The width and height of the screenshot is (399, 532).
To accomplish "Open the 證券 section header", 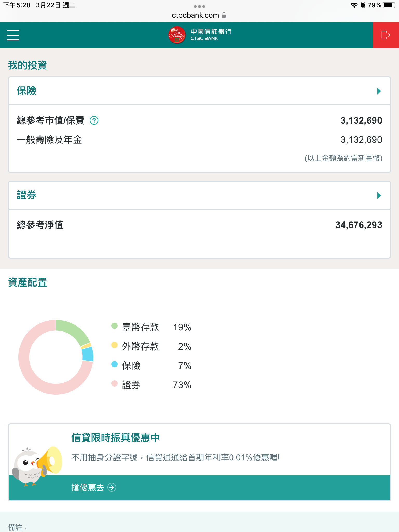I will (x=26, y=195).
